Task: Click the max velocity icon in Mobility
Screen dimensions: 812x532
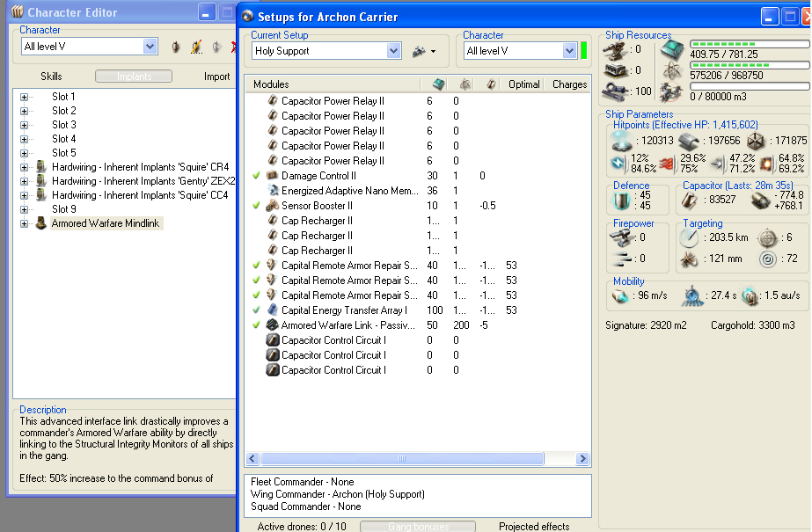Action: [x=620, y=295]
